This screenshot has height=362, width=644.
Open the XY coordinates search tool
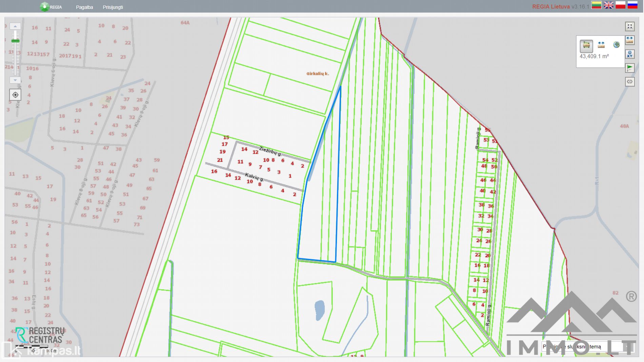(629, 54)
